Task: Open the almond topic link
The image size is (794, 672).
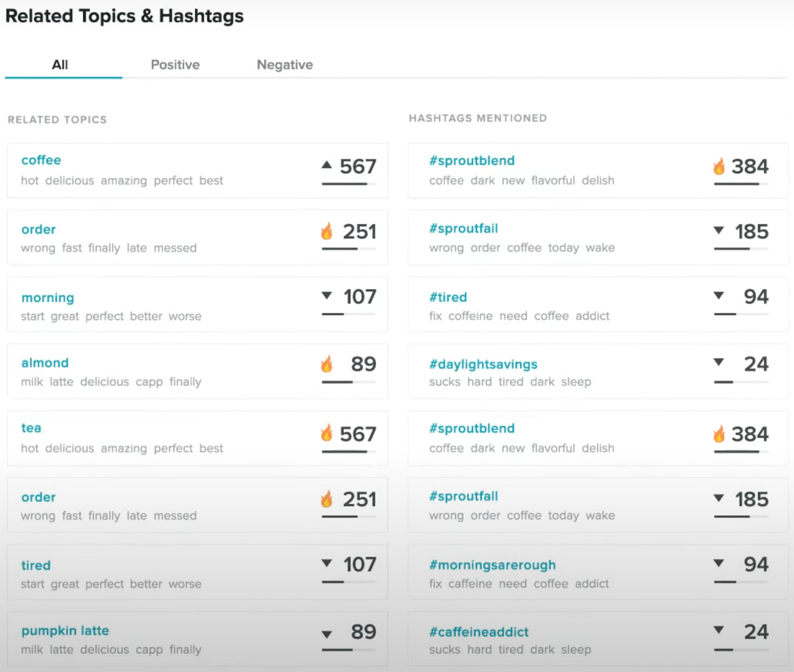Action: pos(45,363)
